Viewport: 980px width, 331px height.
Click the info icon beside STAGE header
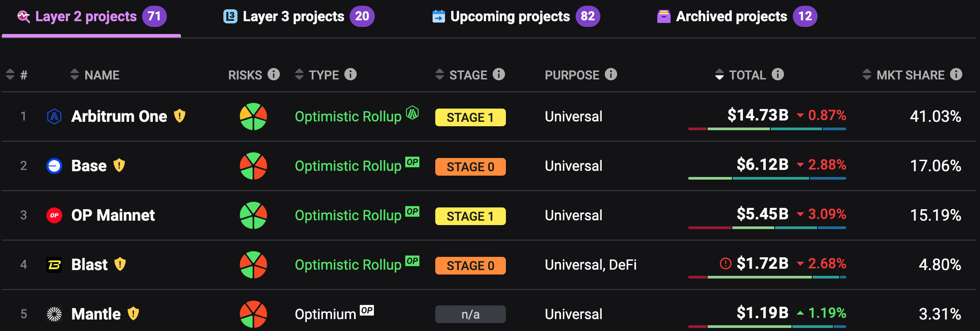coord(499,74)
